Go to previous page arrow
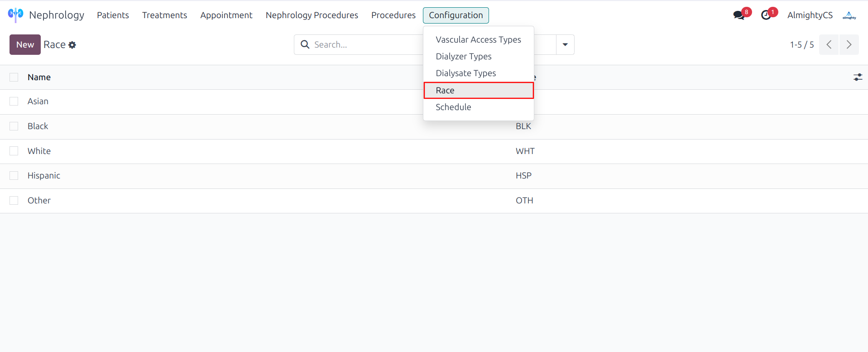The image size is (868, 352). (829, 44)
